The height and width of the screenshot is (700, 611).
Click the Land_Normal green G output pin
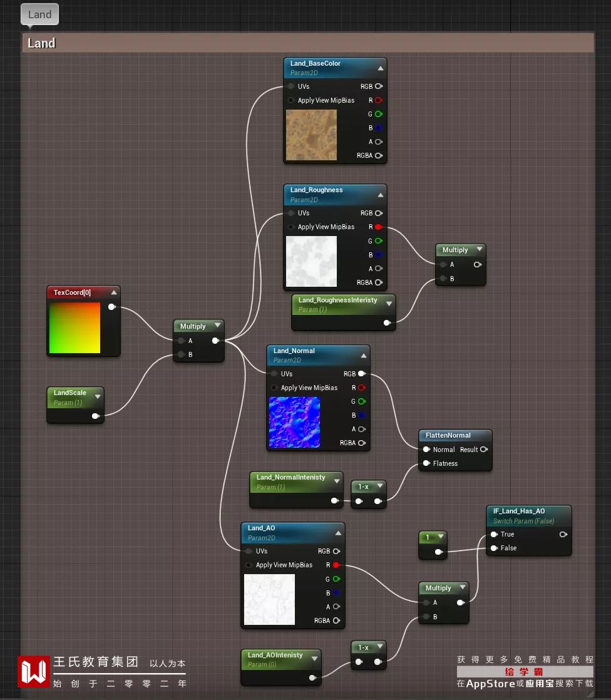[x=362, y=401]
